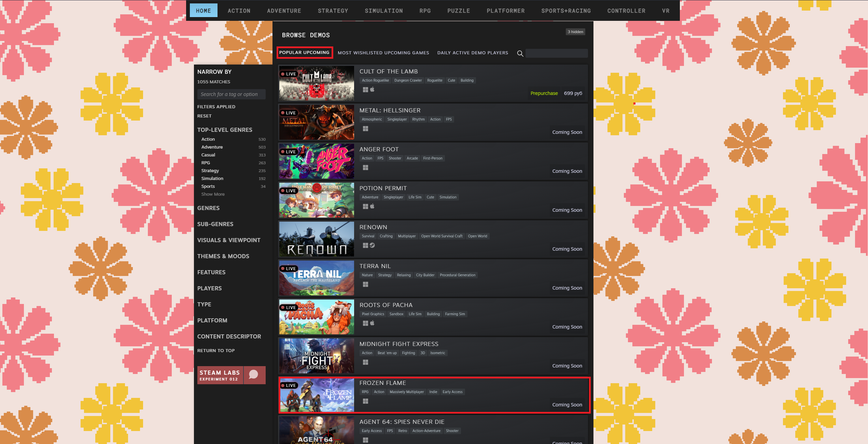This screenshot has width=868, height=444.
Task: Click Coming Soon on Potion Permit row
Action: pos(567,210)
